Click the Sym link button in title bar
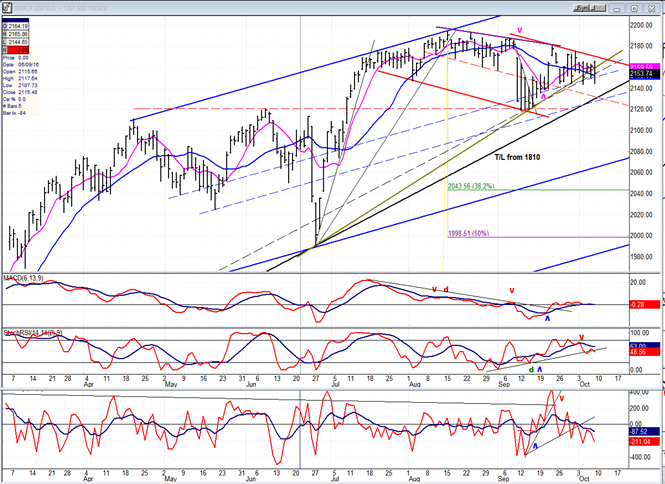The height and width of the screenshot is (484, 665). point(582,8)
